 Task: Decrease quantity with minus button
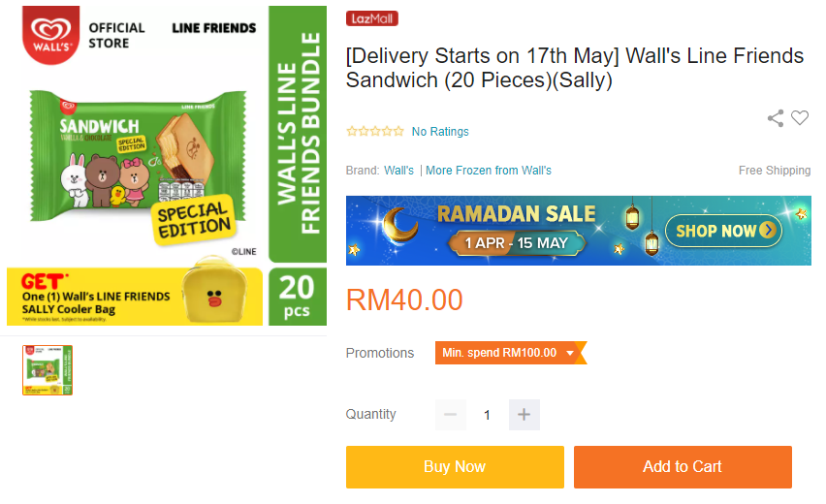pos(450,415)
